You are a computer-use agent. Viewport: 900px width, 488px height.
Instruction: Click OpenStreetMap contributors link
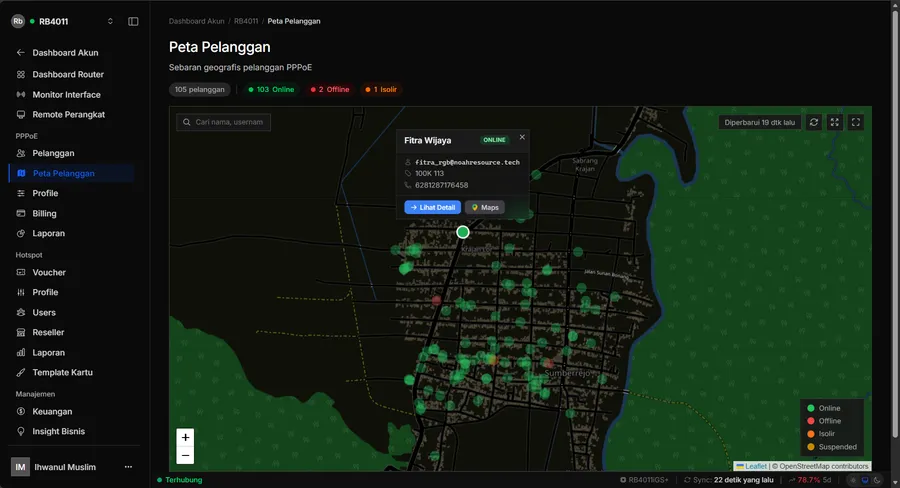tap(824, 466)
